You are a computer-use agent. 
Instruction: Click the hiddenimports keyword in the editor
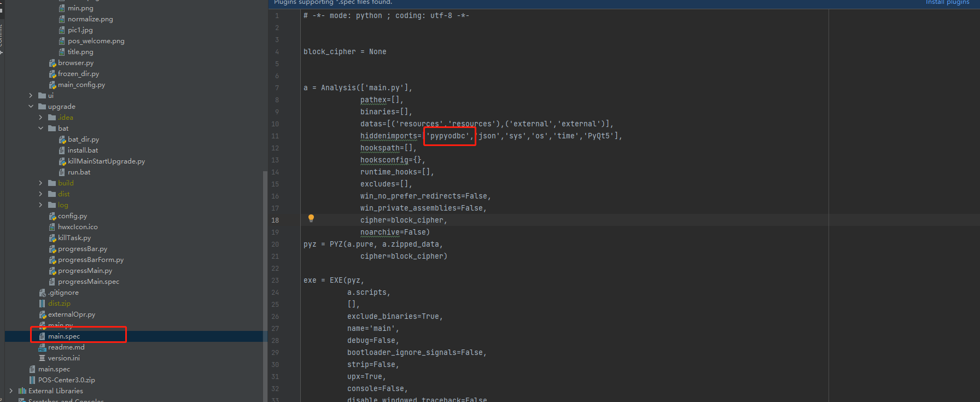(x=389, y=136)
